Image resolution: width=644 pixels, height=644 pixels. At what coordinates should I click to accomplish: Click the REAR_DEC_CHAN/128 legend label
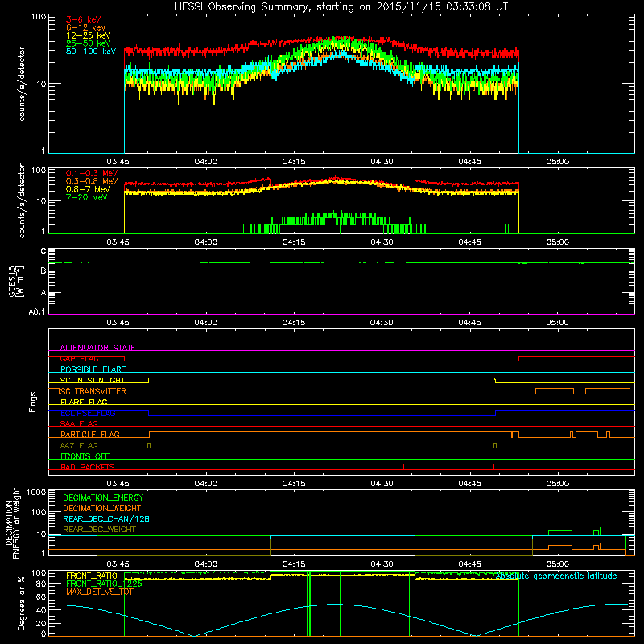(106, 519)
